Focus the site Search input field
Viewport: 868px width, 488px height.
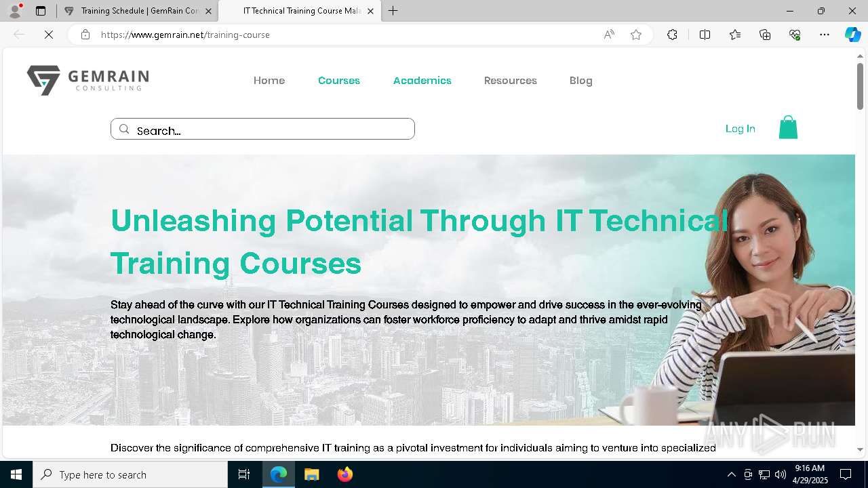coord(262,129)
